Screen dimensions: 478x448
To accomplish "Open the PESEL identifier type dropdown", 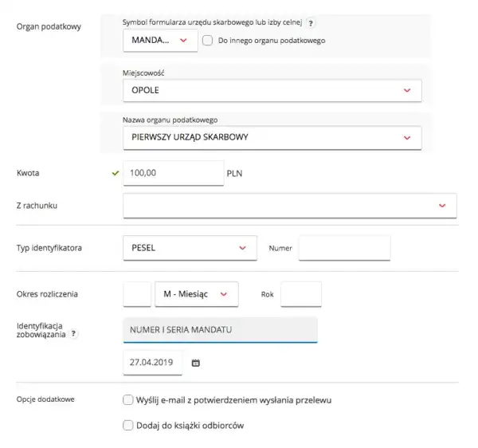I will pyautogui.click(x=190, y=248).
